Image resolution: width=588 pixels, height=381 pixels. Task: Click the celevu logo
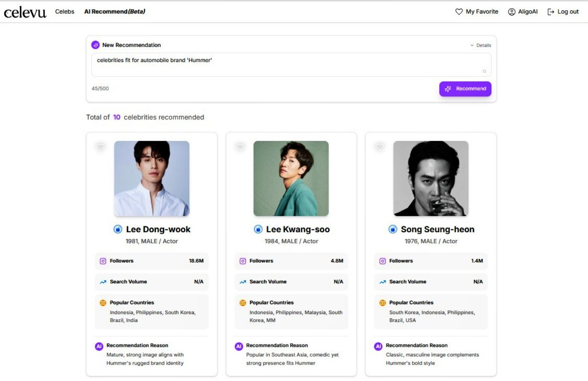(x=25, y=12)
